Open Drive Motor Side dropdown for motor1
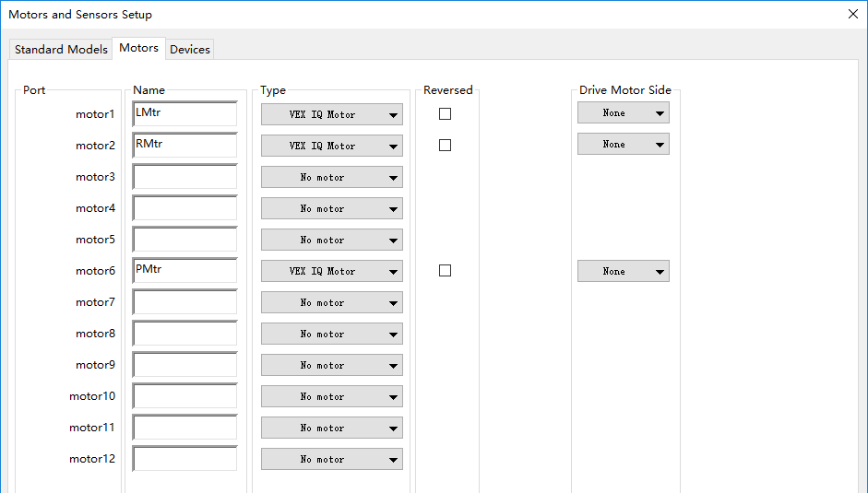This screenshot has height=493, width=868. pyautogui.click(x=624, y=113)
